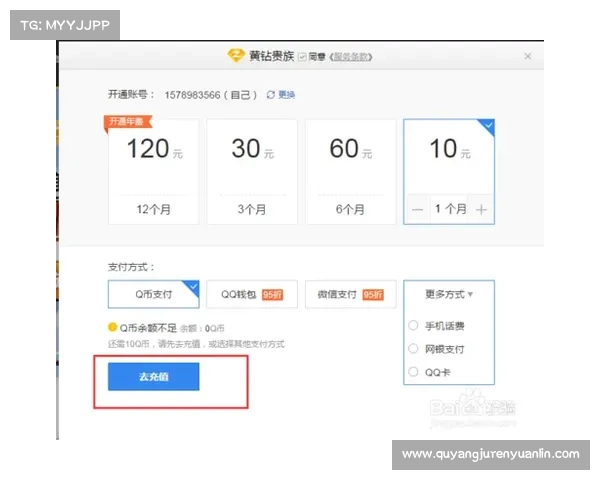The image size is (600, 480).
Task: Select the 120元 12个月 plan
Action: point(153,171)
